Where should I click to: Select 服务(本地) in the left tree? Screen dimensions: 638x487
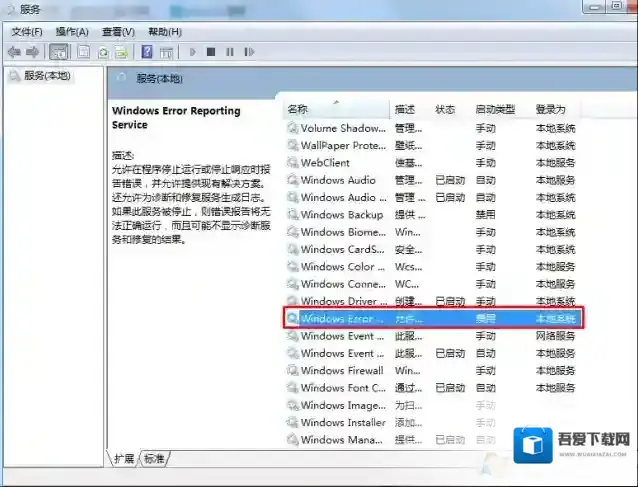pos(47,76)
